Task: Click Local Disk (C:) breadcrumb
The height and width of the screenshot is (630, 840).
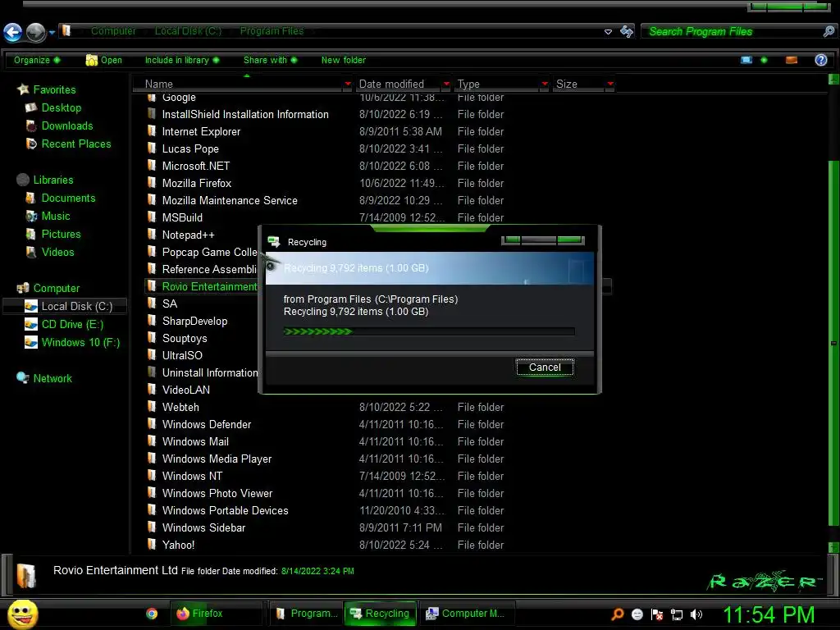Action: pos(188,31)
